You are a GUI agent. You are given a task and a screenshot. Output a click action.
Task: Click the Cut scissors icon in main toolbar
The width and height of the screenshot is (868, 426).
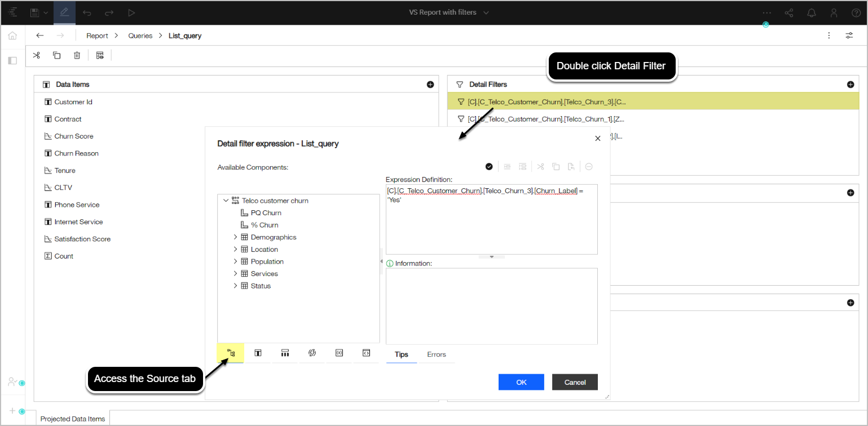[x=37, y=55]
